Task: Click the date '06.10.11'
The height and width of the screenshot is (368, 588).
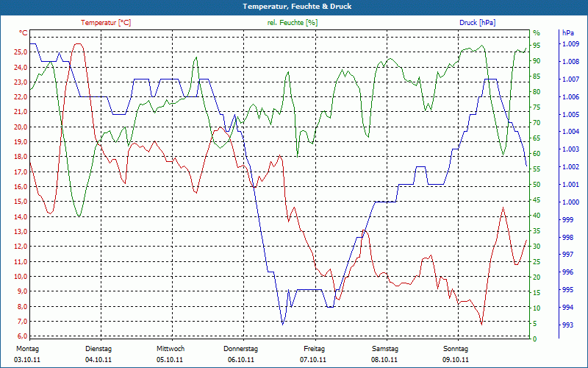Action: click(241, 360)
